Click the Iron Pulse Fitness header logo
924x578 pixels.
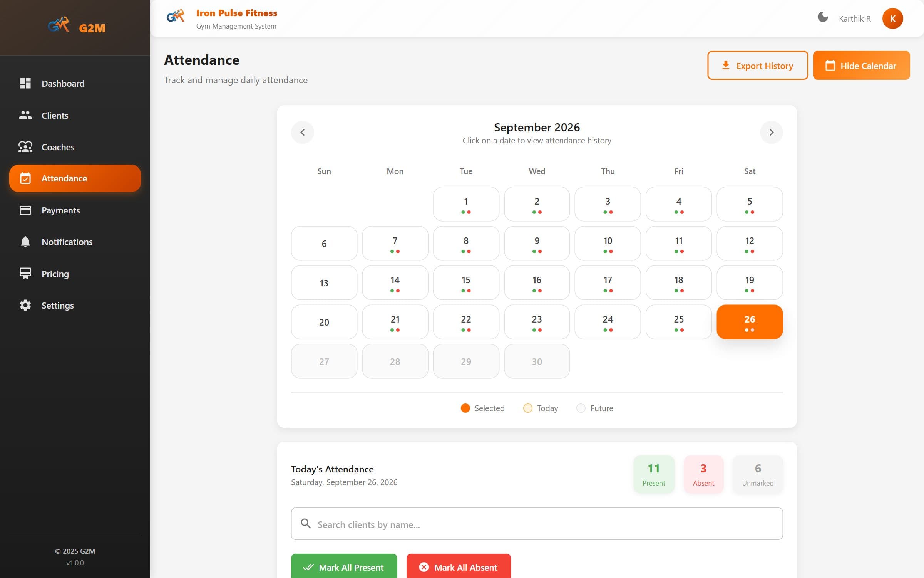176,16
